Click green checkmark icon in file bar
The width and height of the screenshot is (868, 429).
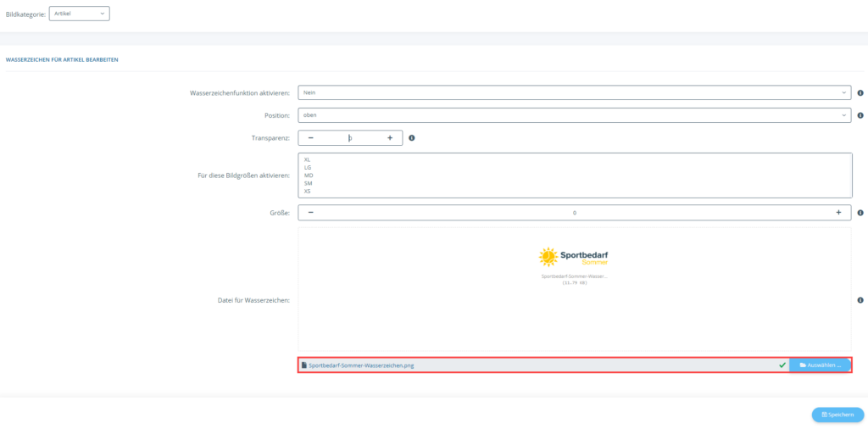(x=782, y=365)
